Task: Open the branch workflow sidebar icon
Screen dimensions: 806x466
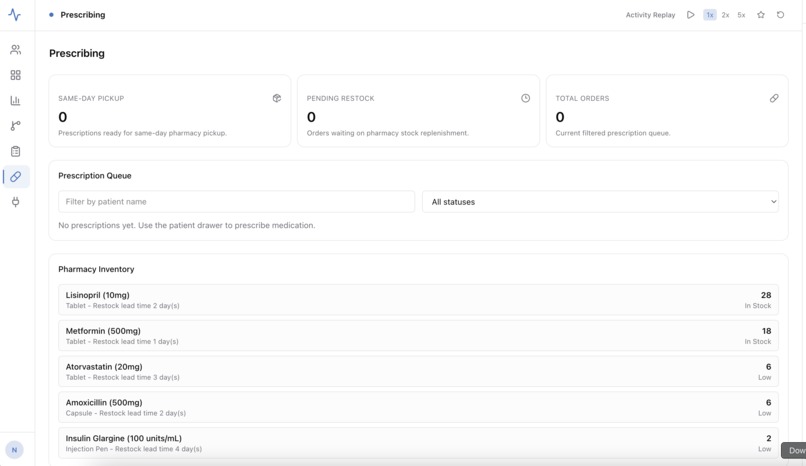Action: click(x=15, y=126)
